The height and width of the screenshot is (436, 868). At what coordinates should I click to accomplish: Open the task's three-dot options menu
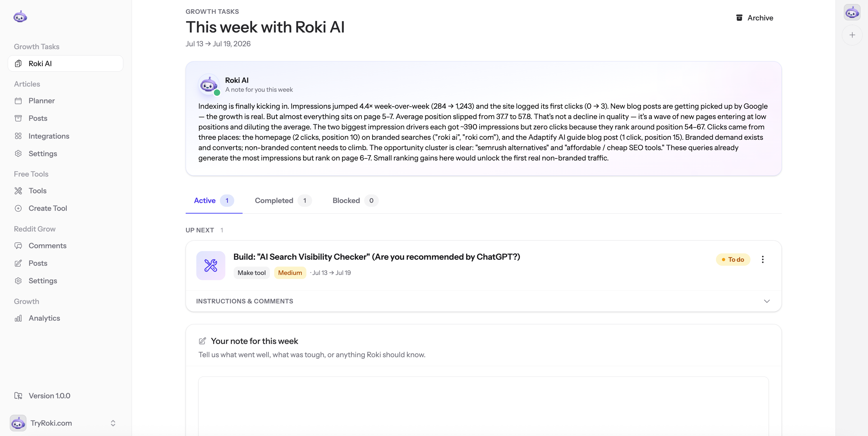coord(763,259)
